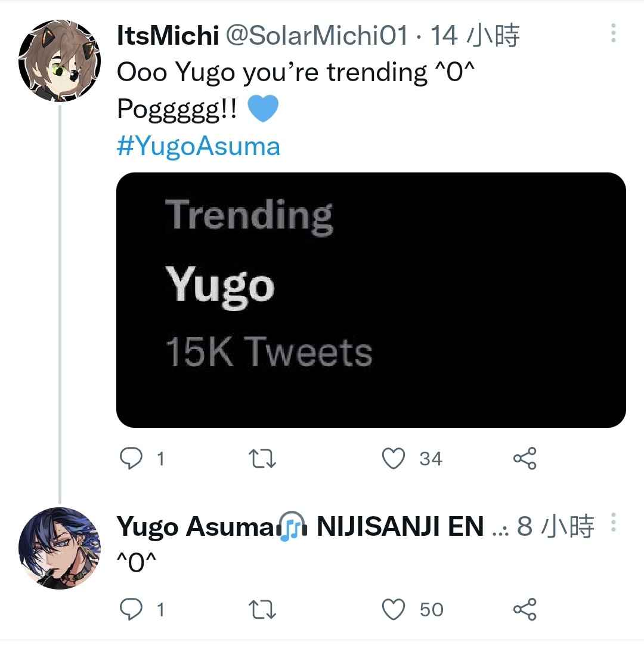
Task: Open the #YugoAsuma hashtag
Action: pos(199,147)
